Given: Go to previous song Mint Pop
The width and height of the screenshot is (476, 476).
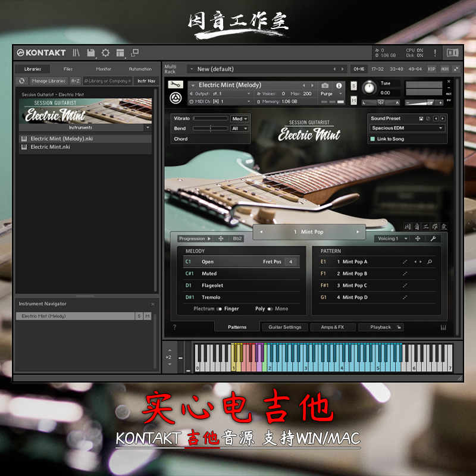Looking at the screenshot, I should click(x=261, y=232).
